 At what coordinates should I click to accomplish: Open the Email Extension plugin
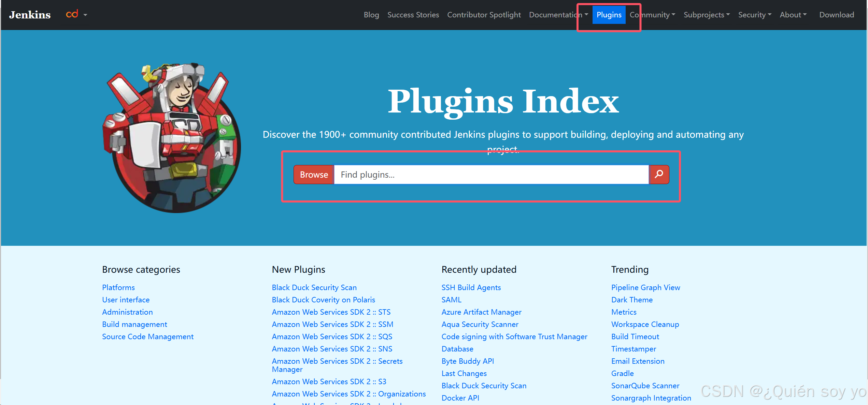point(638,361)
